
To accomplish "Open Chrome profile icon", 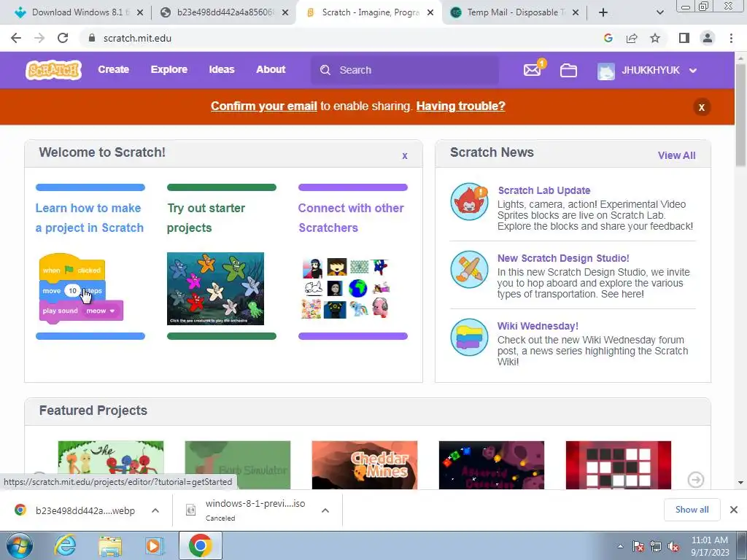I will point(708,38).
